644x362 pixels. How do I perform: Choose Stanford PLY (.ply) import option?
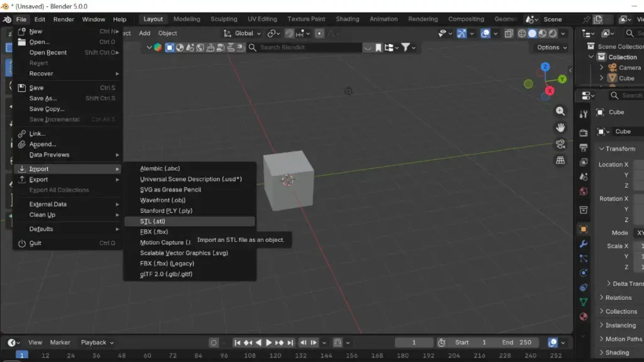tap(189, 211)
